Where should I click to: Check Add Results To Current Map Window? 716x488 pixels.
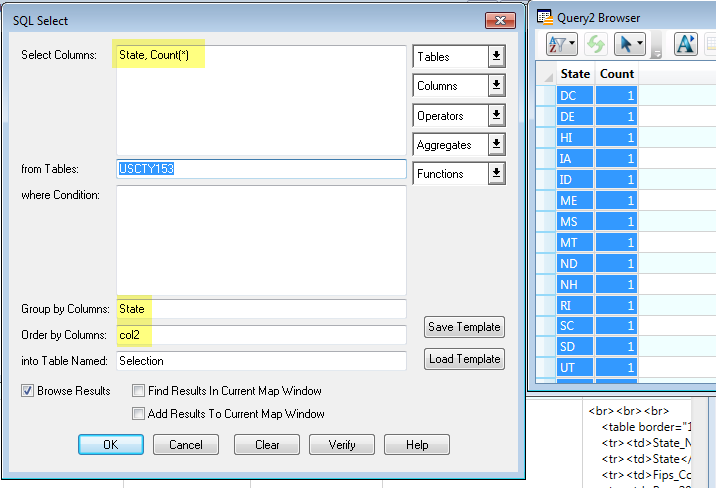[x=139, y=413]
